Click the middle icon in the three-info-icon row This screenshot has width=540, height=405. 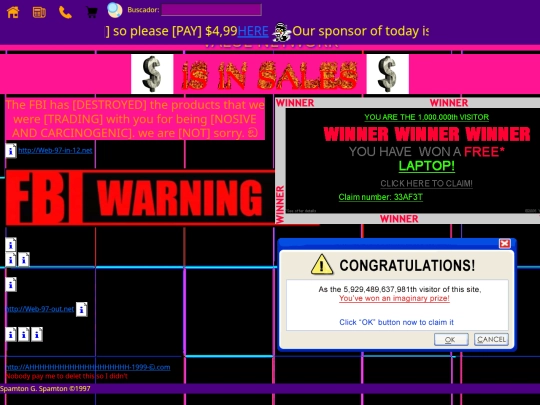point(24,334)
